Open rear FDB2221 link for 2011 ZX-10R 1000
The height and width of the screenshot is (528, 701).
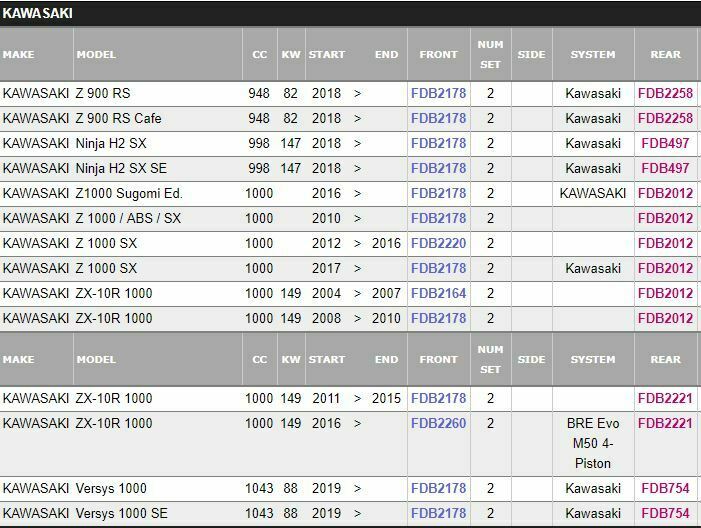(665, 399)
